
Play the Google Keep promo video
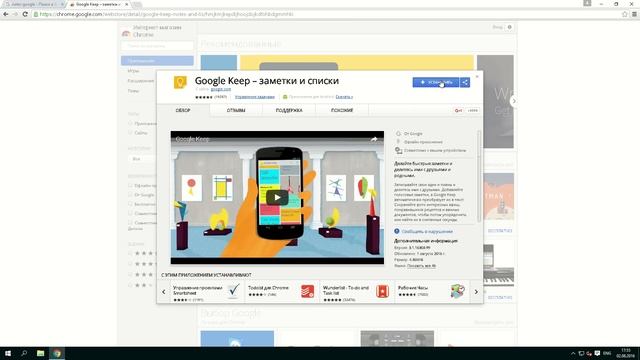click(x=277, y=198)
